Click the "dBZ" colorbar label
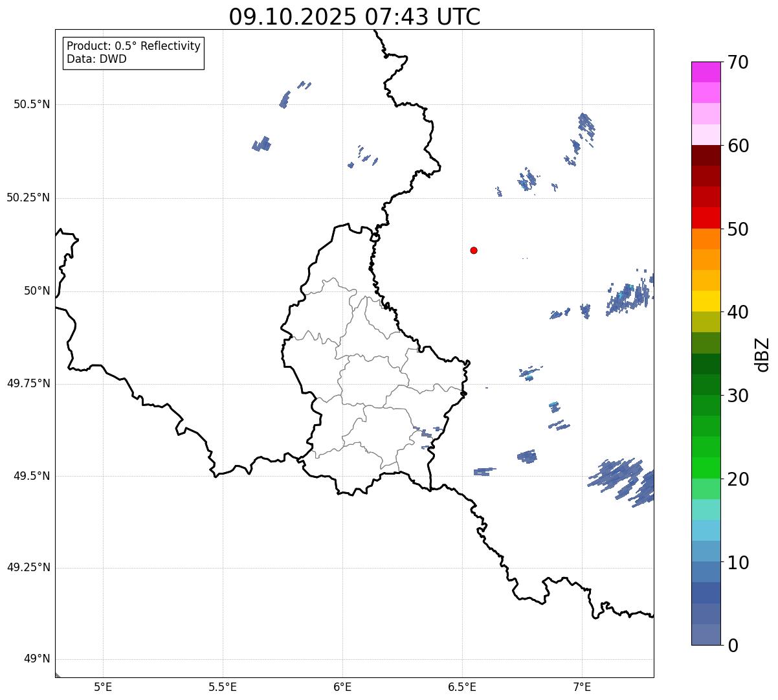778x700 pixels. 763,354
